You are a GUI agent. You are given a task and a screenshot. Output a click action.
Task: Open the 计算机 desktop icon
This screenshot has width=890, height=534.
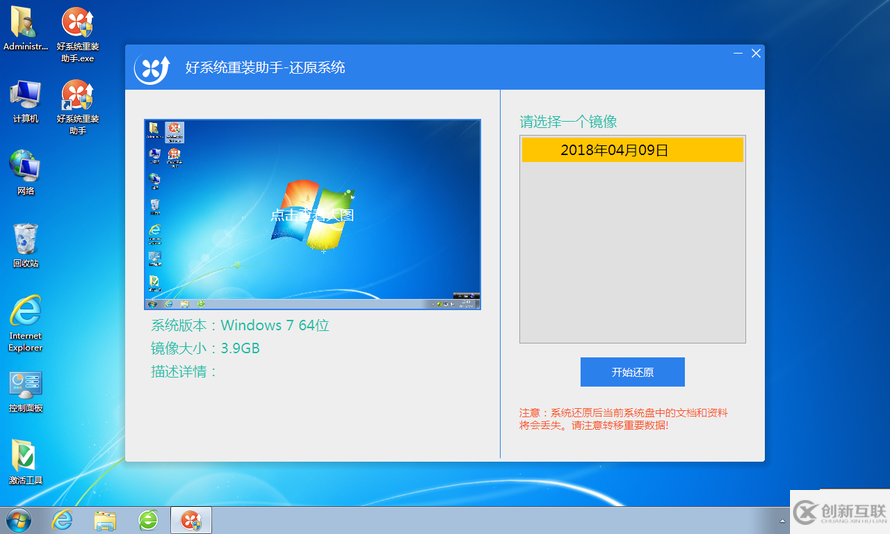point(25,101)
